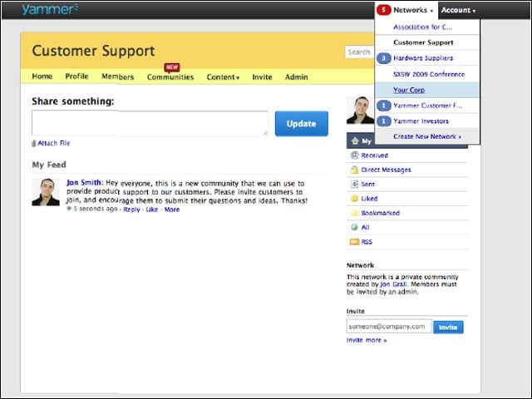Viewport: 532px width, 399px height.
Task: Open the Profile tab
Action: point(76,76)
